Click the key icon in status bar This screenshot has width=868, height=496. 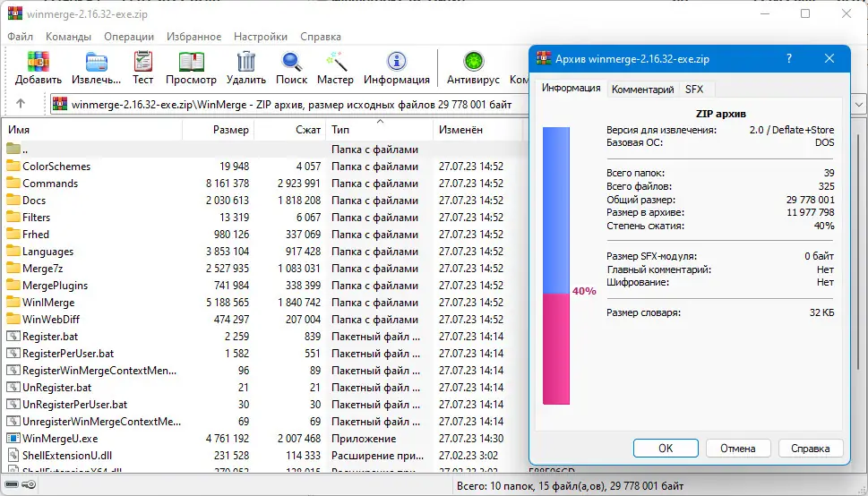[x=30, y=485]
